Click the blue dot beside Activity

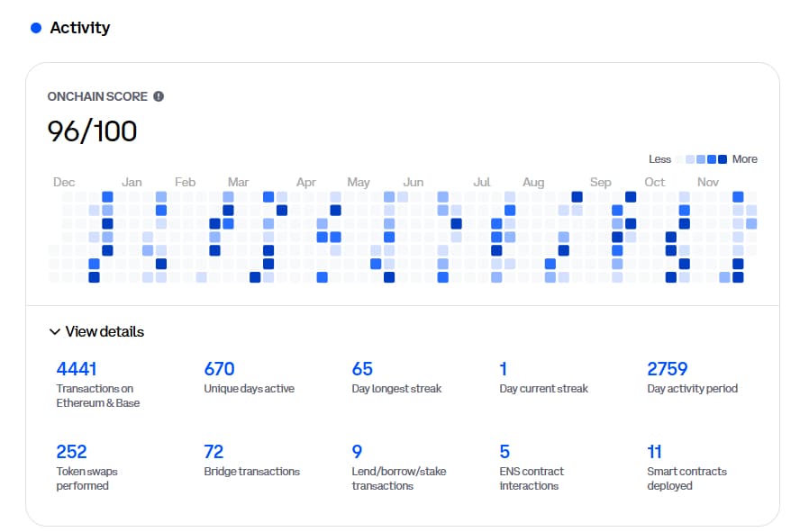36,28
